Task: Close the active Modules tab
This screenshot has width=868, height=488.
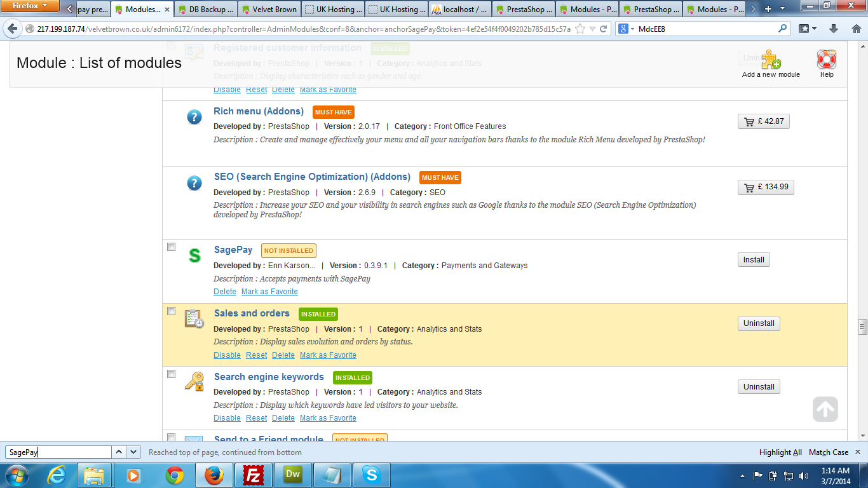Action: pyautogui.click(x=167, y=10)
